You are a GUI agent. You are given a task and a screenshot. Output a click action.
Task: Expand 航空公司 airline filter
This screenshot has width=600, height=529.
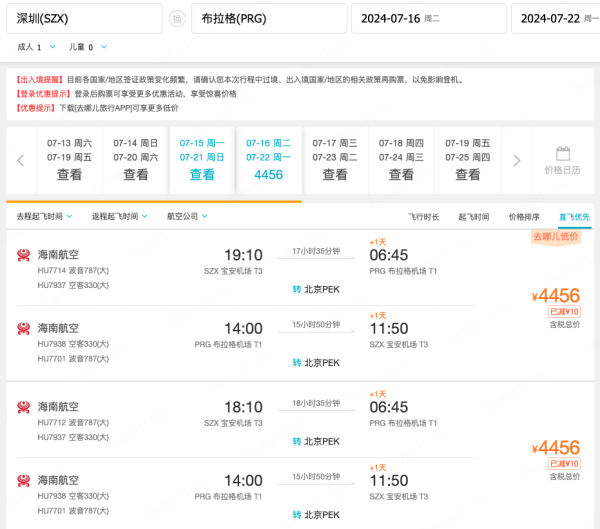tap(187, 216)
